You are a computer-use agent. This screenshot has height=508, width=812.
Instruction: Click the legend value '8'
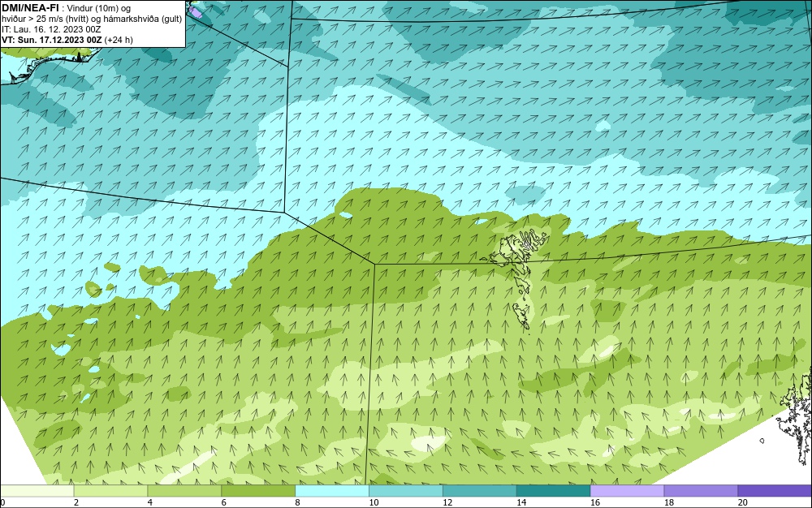click(x=298, y=502)
